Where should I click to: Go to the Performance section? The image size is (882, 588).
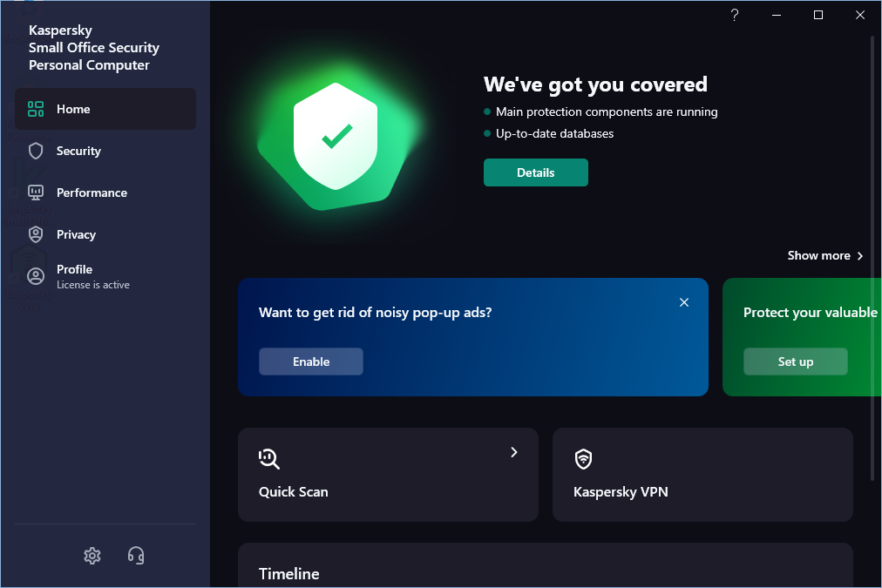(92, 193)
